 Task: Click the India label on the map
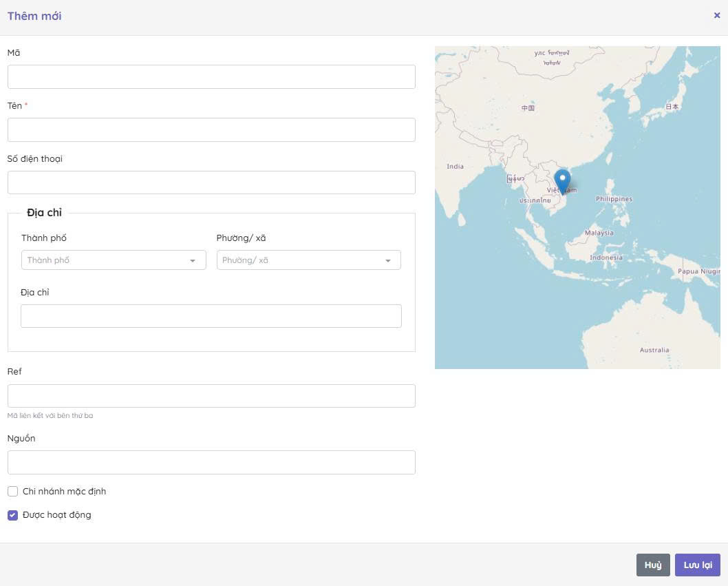pyautogui.click(x=455, y=167)
